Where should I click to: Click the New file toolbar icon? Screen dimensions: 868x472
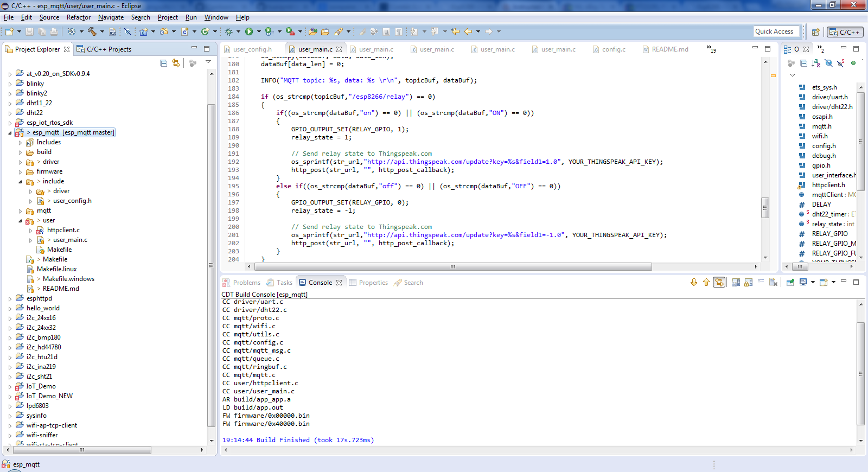tap(9, 31)
